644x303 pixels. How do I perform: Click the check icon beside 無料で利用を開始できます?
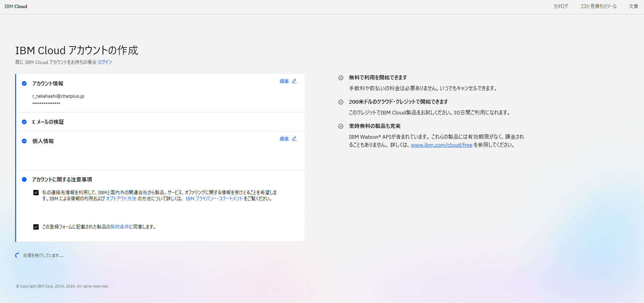click(x=341, y=78)
